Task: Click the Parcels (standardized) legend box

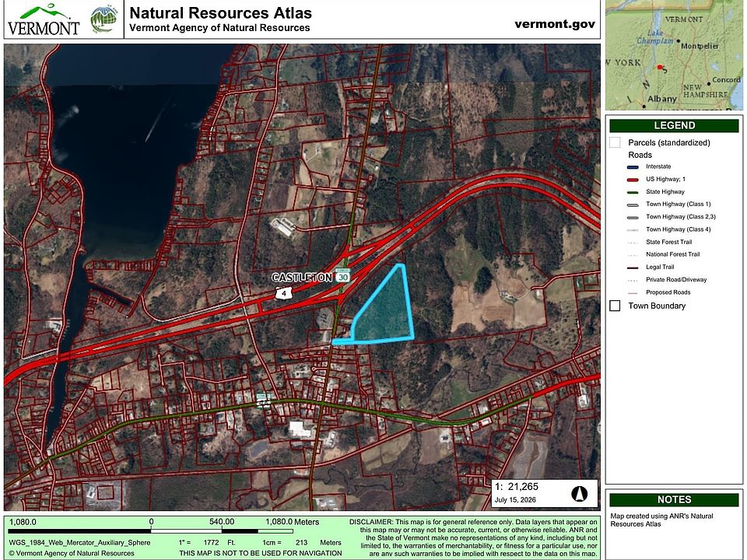Action: pos(615,142)
